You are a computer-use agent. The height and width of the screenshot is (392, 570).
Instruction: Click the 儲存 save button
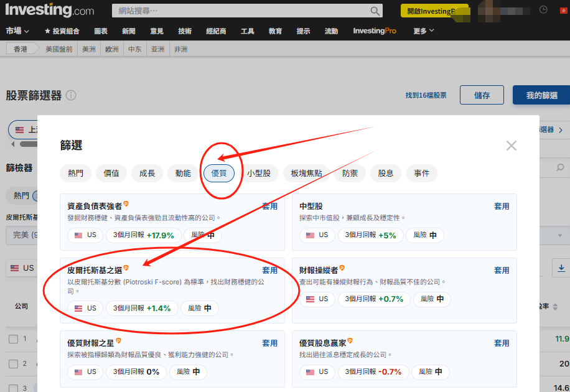[x=482, y=95]
